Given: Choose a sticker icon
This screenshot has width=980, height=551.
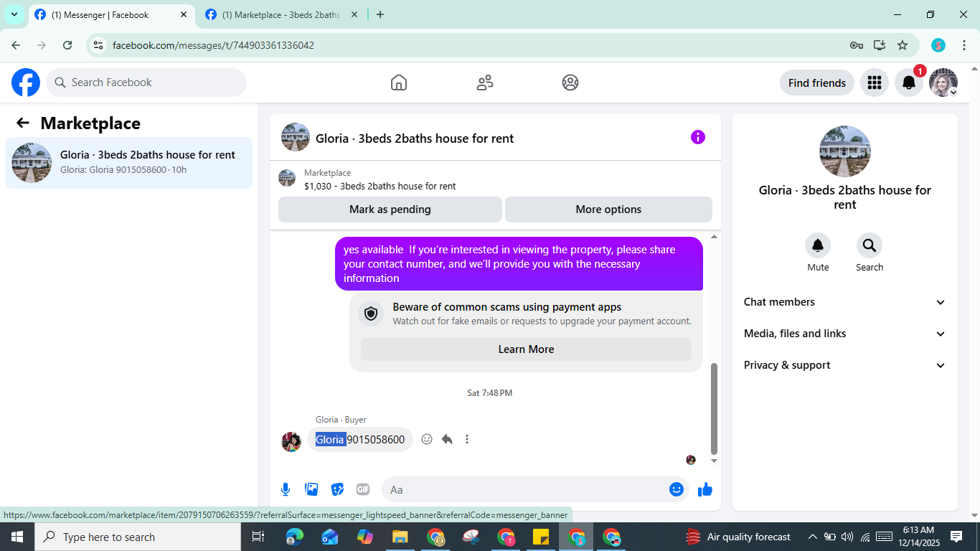Looking at the screenshot, I should pos(337,489).
